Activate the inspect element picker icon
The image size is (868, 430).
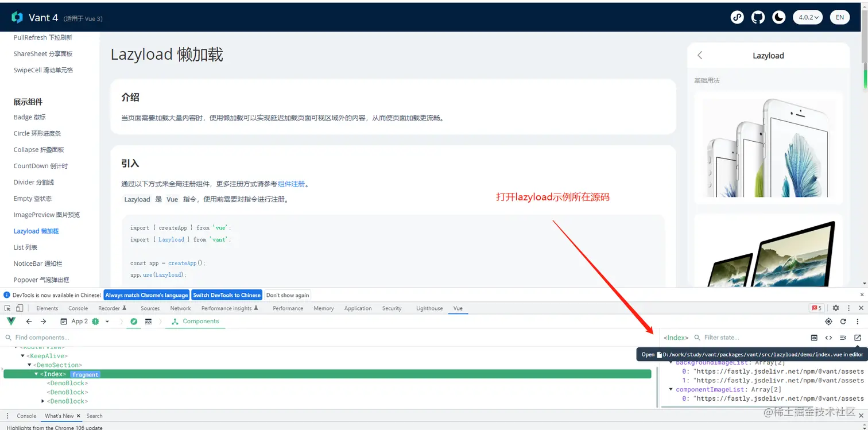pos(8,308)
